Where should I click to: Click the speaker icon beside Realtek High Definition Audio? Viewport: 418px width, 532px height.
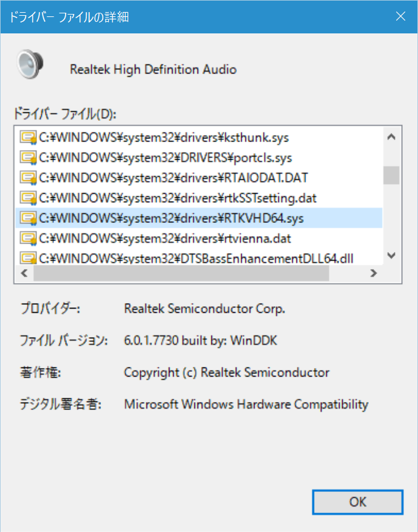point(30,63)
